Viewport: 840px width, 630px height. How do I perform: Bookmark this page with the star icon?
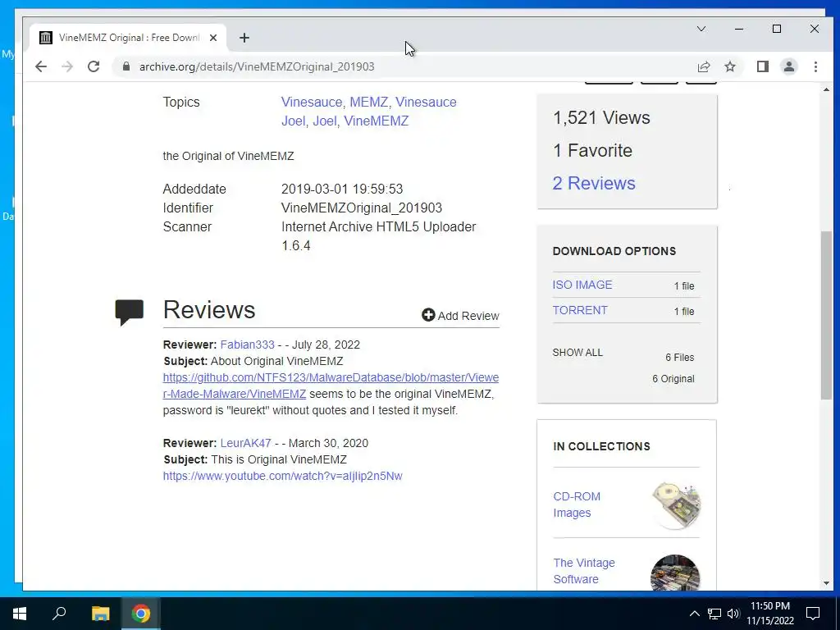(x=729, y=66)
